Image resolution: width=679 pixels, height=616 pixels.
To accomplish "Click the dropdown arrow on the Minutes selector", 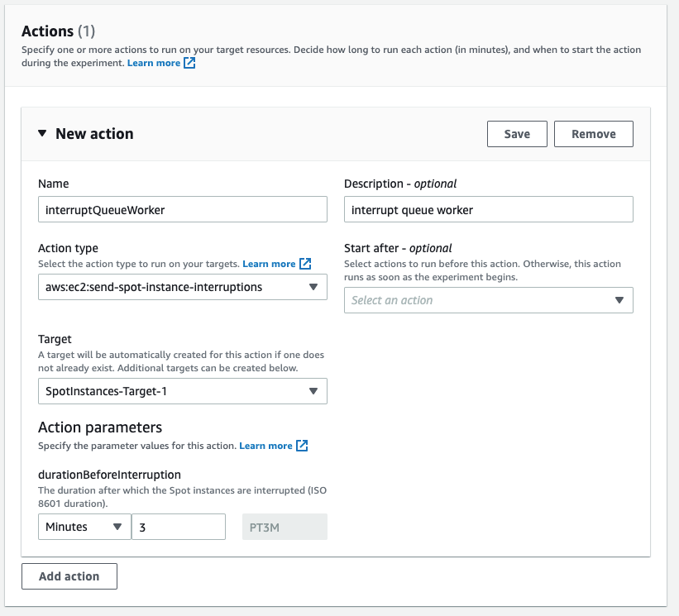I will point(118,526).
